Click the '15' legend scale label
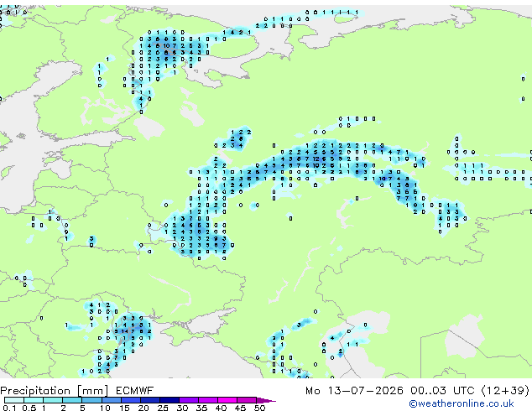 (124, 408)
